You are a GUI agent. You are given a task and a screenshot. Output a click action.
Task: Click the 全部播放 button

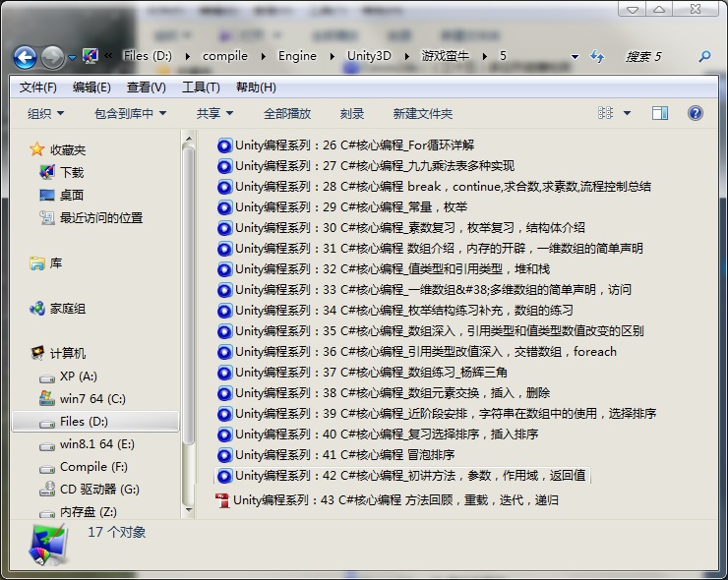pyautogui.click(x=287, y=114)
